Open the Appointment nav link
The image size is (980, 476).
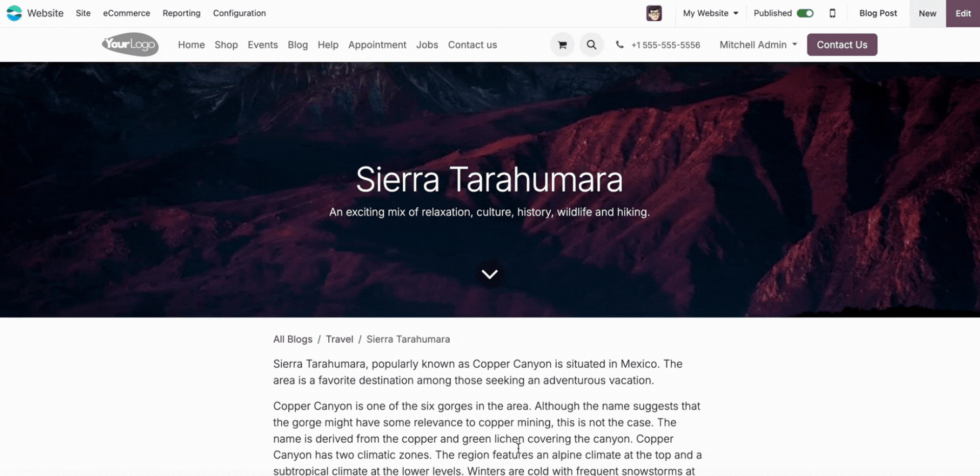pos(377,45)
